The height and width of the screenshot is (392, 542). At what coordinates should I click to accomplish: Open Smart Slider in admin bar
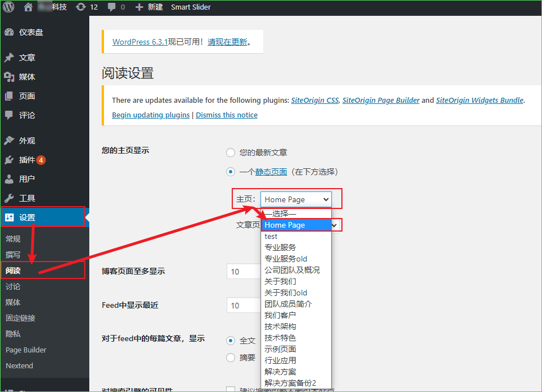[191, 7]
